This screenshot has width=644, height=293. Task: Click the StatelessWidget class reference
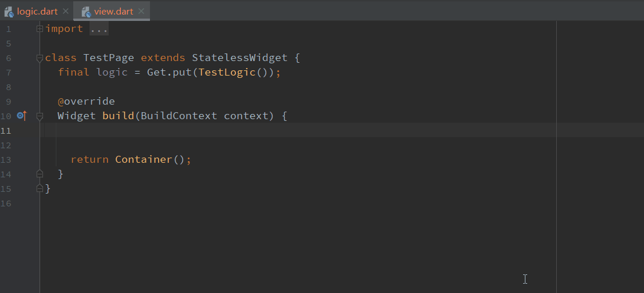(x=239, y=58)
